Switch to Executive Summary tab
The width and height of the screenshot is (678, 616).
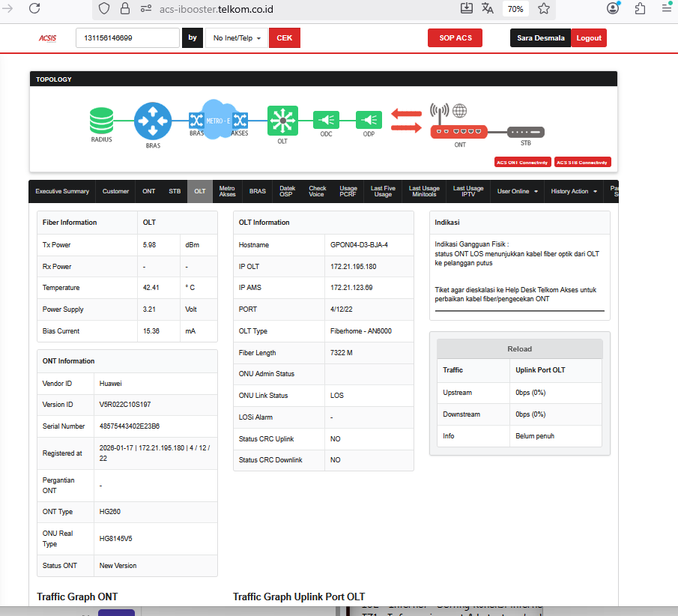click(x=62, y=191)
